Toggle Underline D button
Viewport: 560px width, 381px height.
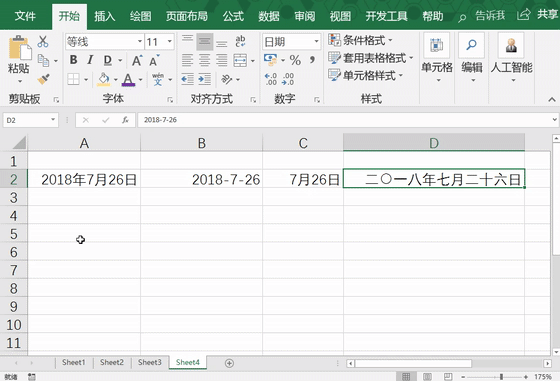(x=108, y=60)
